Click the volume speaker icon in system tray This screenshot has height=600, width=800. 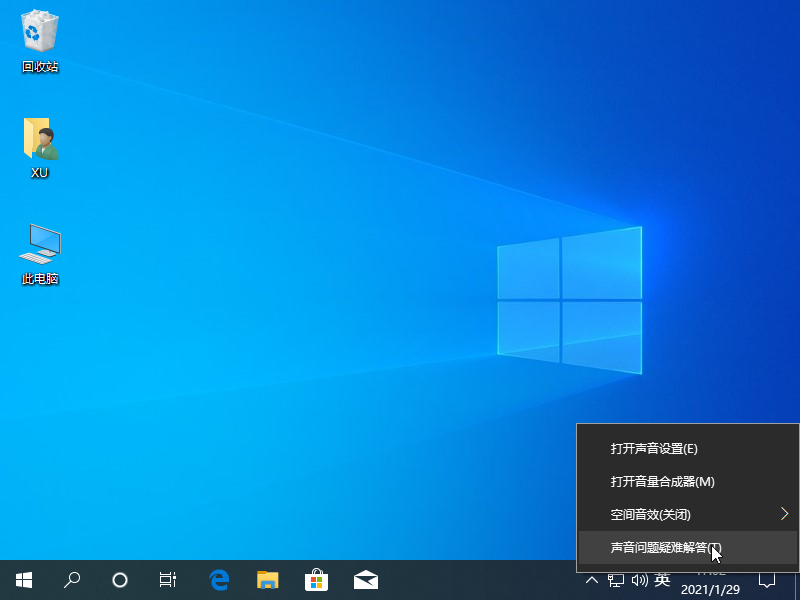tap(641, 580)
